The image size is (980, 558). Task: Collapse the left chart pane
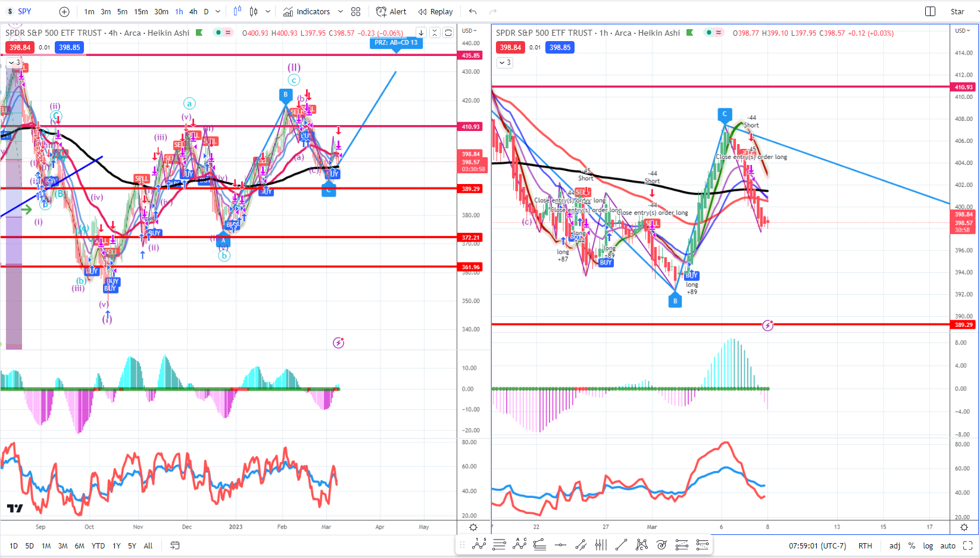tap(435, 33)
